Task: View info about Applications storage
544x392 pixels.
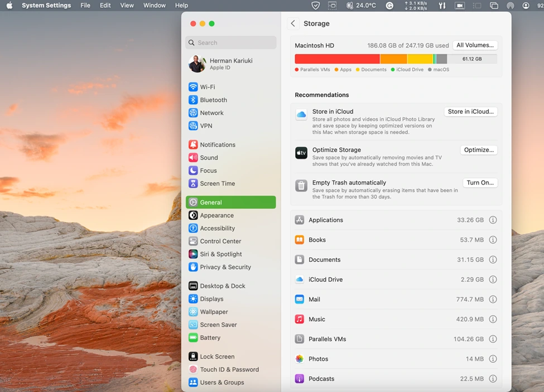Action: click(x=493, y=220)
